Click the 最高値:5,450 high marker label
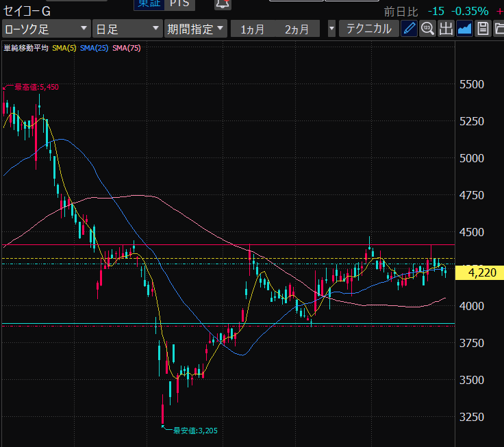The height and width of the screenshot is (447, 504). (x=37, y=87)
